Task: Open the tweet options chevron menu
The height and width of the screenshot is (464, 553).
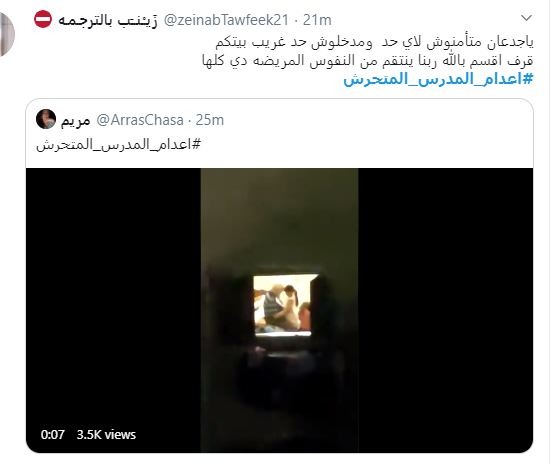Action: (x=526, y=18)
